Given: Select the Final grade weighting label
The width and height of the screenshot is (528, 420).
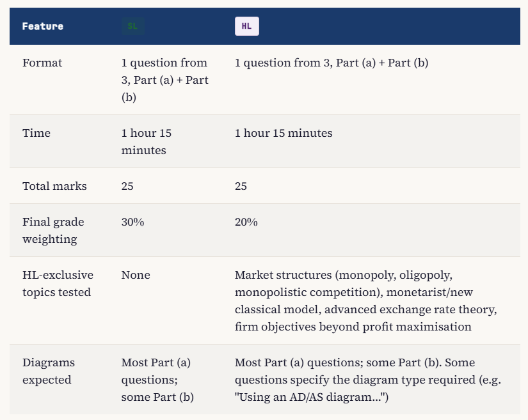Looking at the screenshot, I should coord(53,231).
